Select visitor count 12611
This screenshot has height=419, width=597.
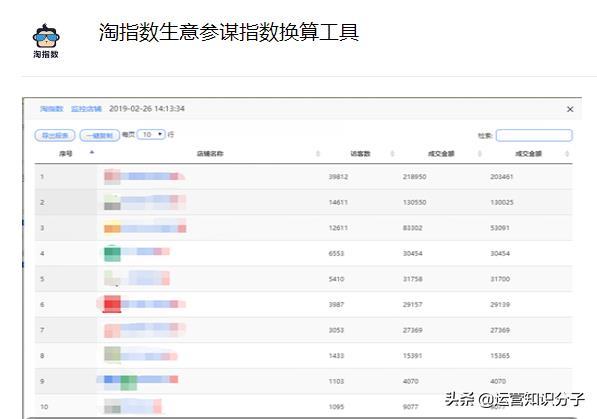(338, 228)
